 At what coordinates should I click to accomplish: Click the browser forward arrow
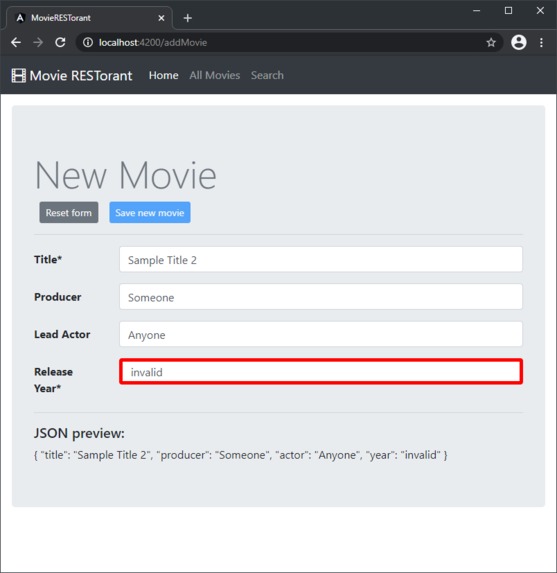pyautogui.click(x=38, y=43)
